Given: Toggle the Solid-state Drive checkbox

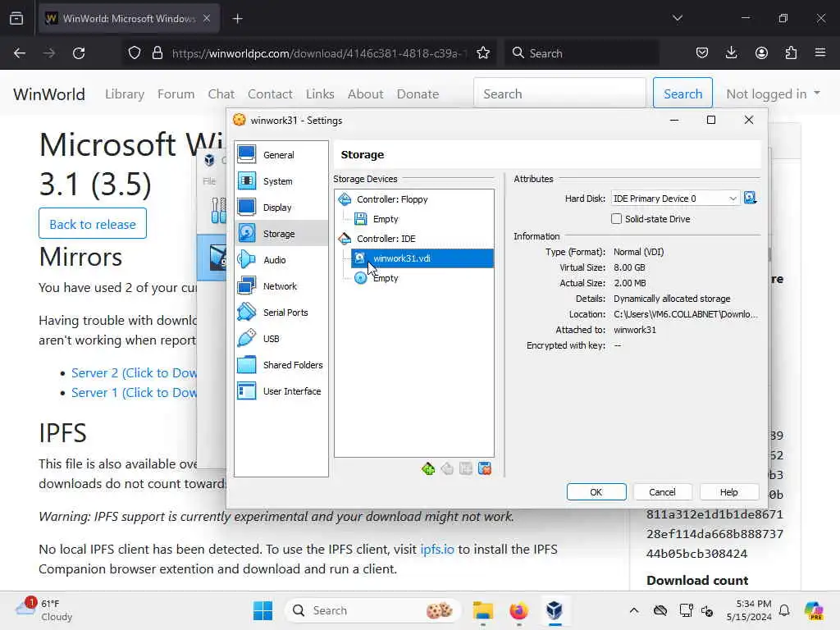Looking at the screenshot, I should click(617, 218).
